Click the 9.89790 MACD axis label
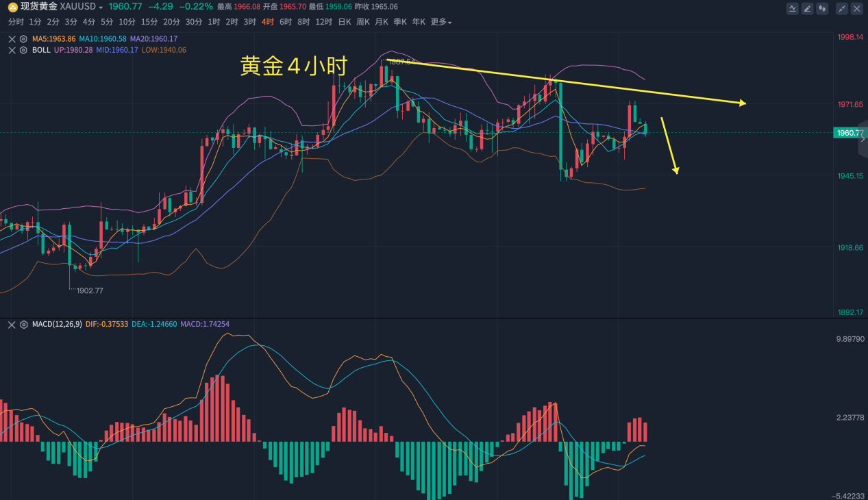This screenshot has height=500, width=868. [x=850, y=340]
